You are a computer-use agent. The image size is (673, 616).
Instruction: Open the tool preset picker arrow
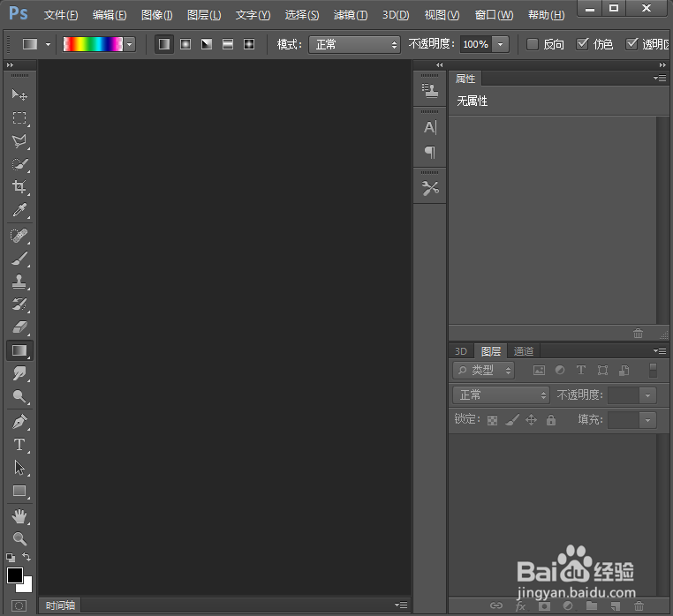[48, 44]
